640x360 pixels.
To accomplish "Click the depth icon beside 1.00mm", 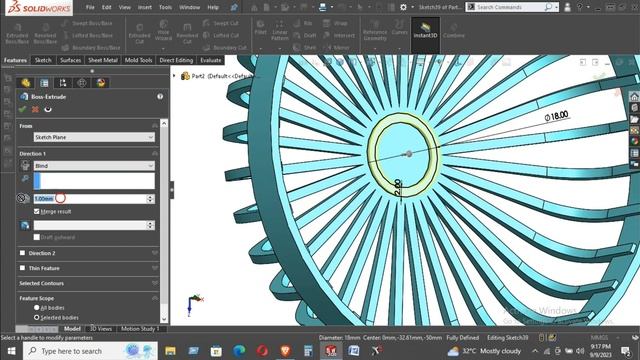I will tap(24, 198).
